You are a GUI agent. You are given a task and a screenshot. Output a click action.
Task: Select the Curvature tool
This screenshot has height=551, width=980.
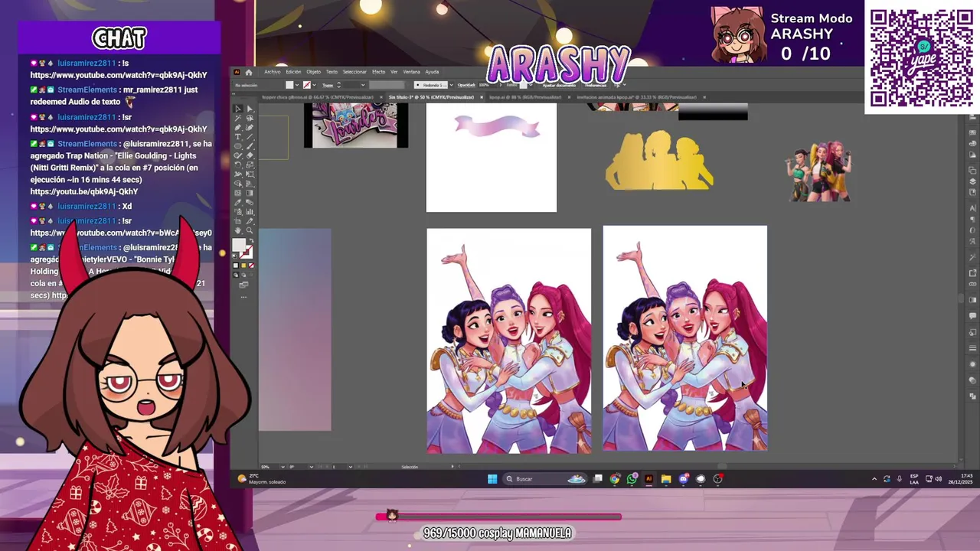250,128
